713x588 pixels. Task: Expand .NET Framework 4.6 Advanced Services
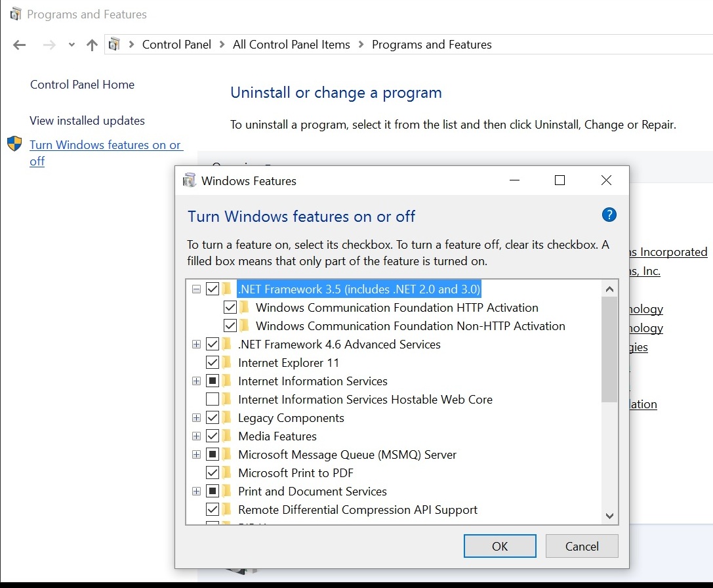point(196,344)
